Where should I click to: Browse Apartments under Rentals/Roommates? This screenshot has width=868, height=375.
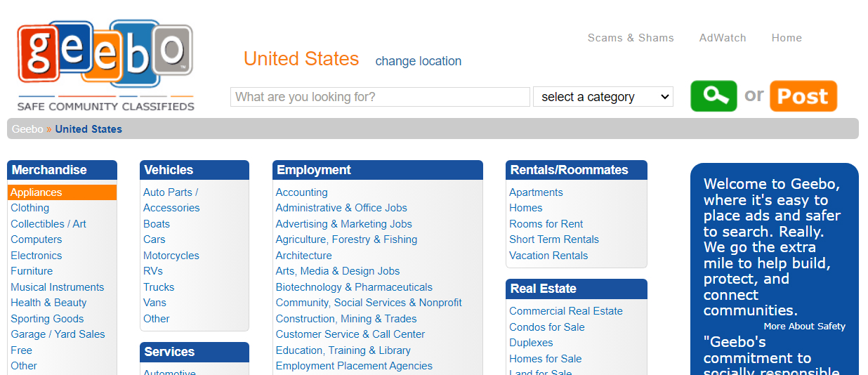tap(536, 192)
